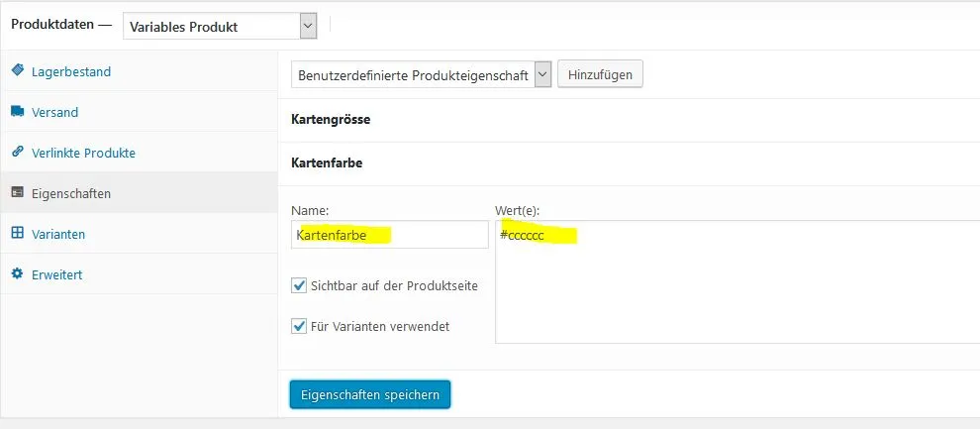Image resolution: width=980 pixels, height=429 pixels.
Task: Click the Varianten grid icon
Action: coord(18,233)
